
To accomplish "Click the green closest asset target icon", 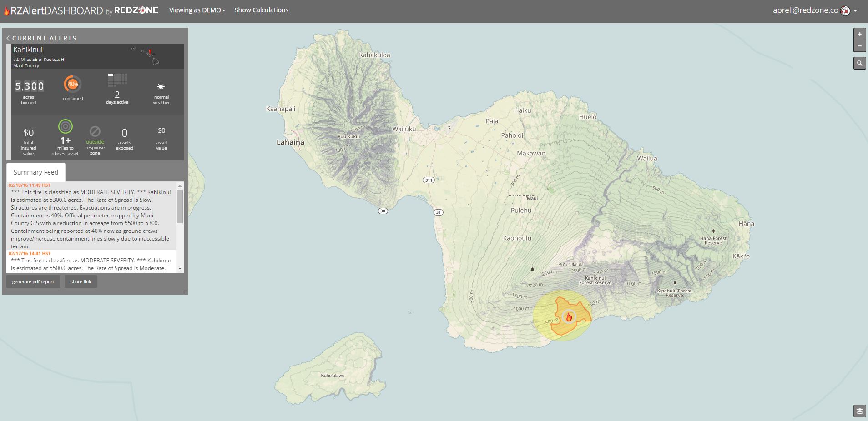I will pos(66,126).
